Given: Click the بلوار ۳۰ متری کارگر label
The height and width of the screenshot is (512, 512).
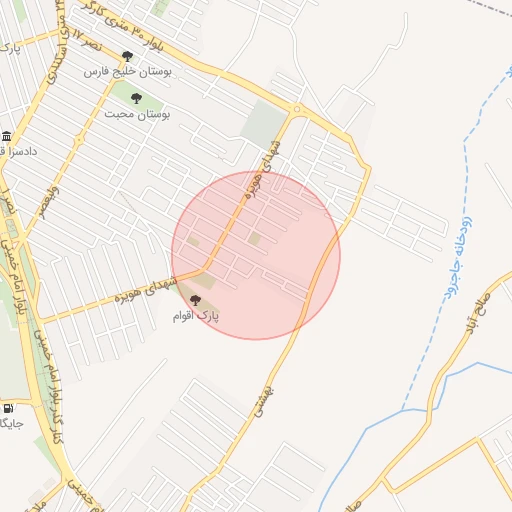Looking at the screenshot, I should pyautogui.click(x=123, y=27).
